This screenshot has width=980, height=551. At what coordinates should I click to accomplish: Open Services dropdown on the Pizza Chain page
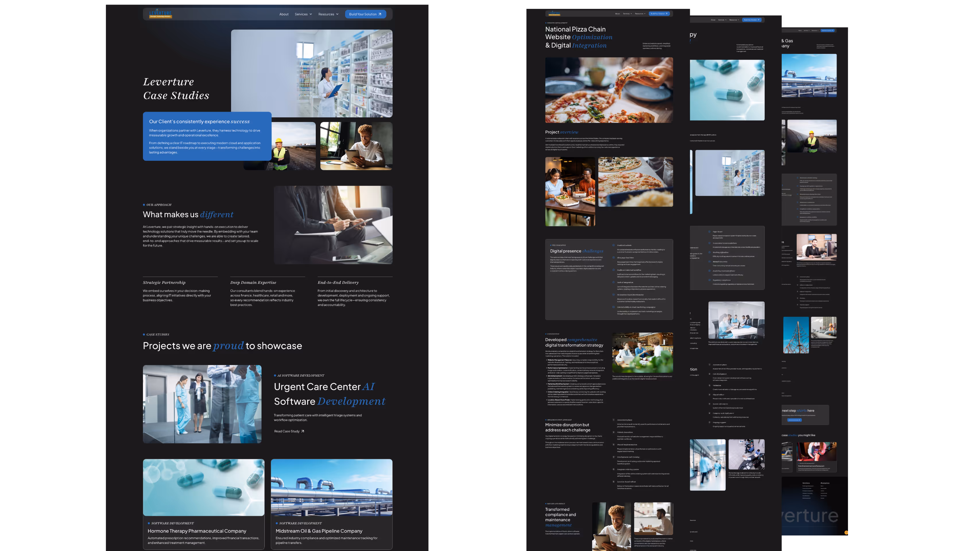(627, 14)
